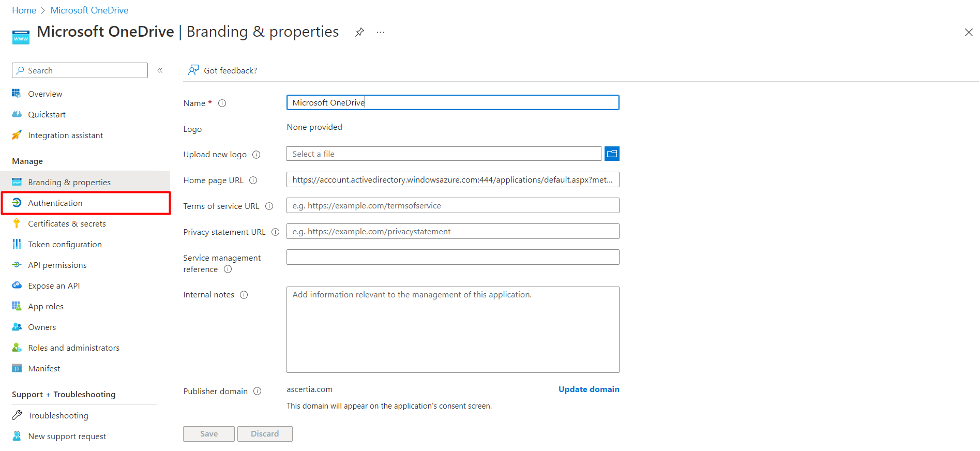
Task: Click the Overview grid icon
Action: [17, 94]
